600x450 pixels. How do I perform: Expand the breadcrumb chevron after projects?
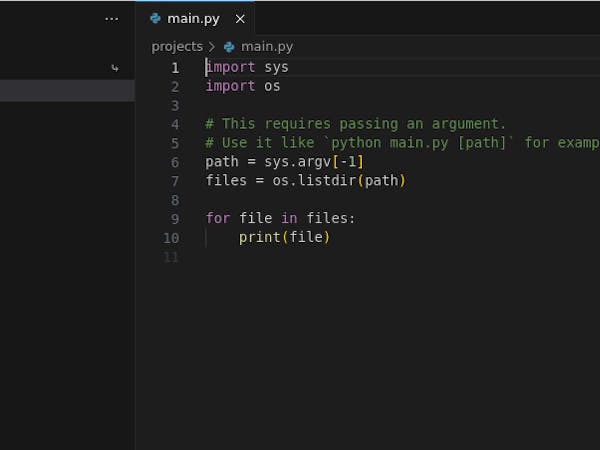212,47
